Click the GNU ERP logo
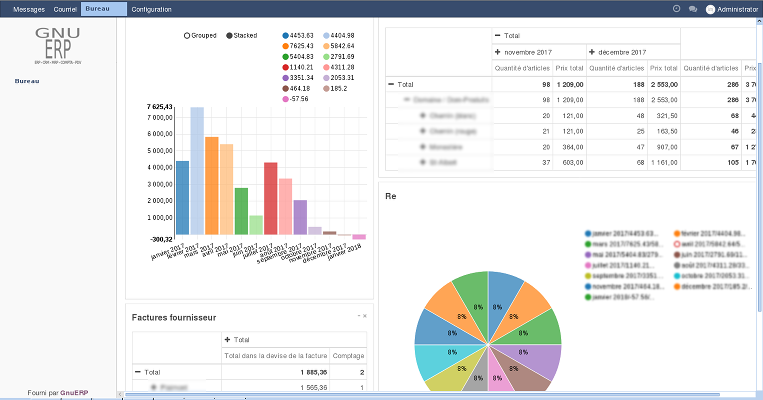This screenshot has height=400, width=763. pos(58,46)
